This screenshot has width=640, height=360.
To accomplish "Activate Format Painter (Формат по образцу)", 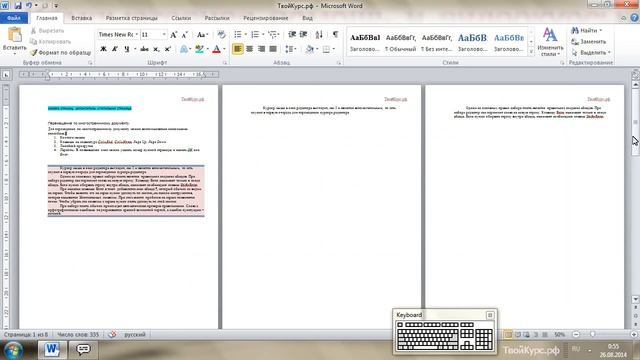I will [61, 53].
